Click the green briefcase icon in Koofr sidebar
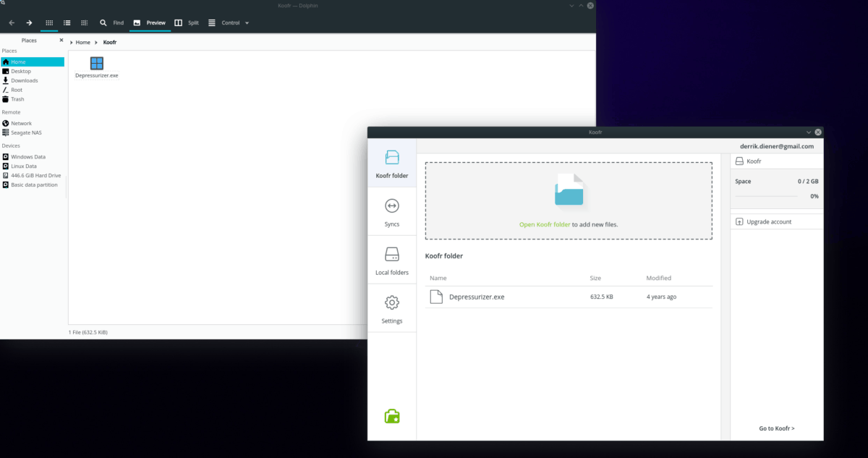868x458 pixels. coord(392,416)
